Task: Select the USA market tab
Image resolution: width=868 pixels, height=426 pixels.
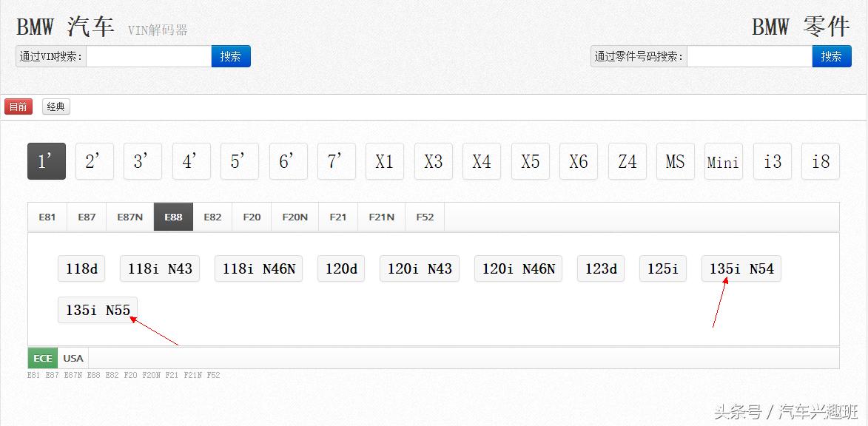Action: tap(73, 358)
